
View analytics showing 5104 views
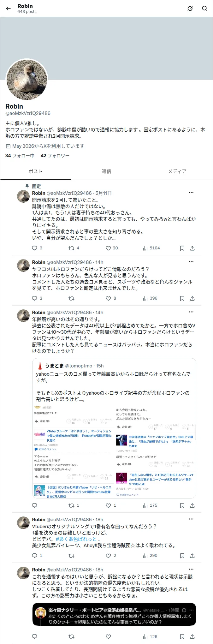coord(151,248)
